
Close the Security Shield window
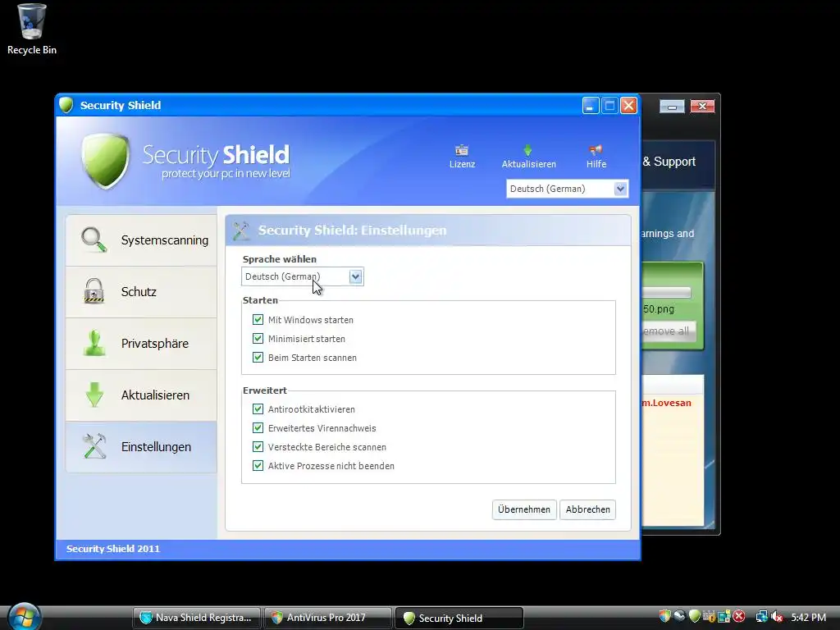point(628,106)
